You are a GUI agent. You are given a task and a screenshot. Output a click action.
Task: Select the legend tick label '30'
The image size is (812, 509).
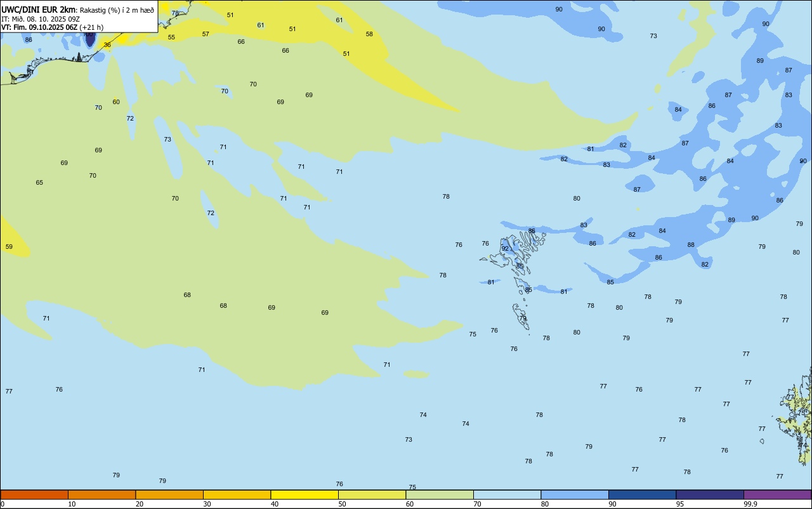pos(207,504)
